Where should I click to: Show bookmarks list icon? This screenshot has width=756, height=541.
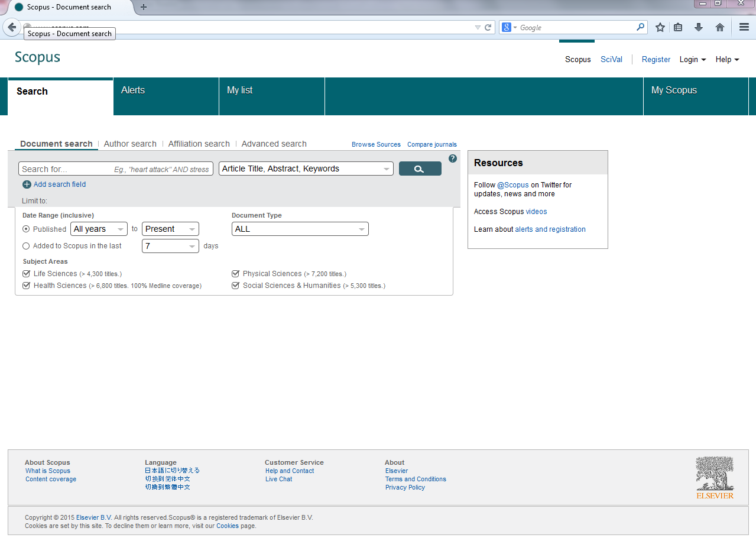pos(679,27)
